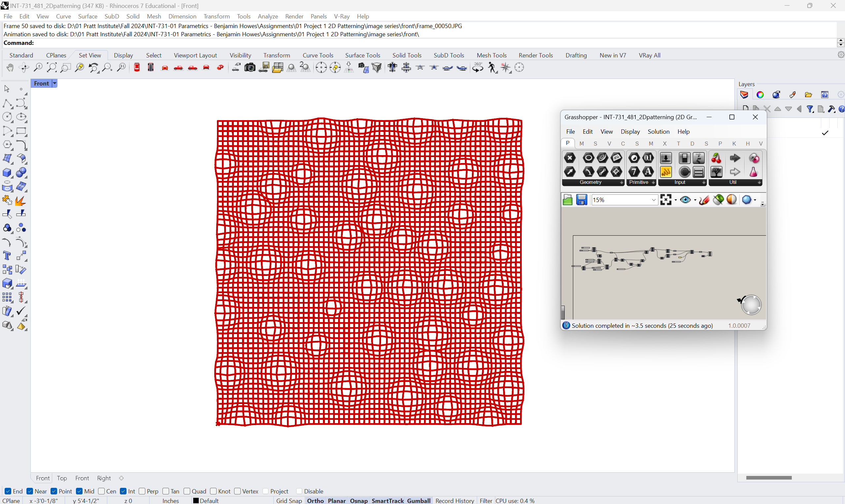Click the Record History status button
This screenshot has height=504, width=845.
coord(454,501)
